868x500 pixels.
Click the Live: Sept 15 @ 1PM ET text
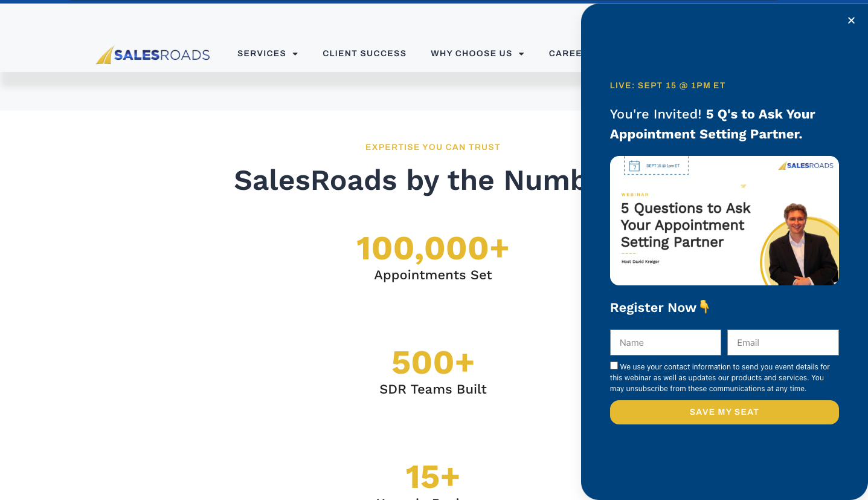point(667,86)
